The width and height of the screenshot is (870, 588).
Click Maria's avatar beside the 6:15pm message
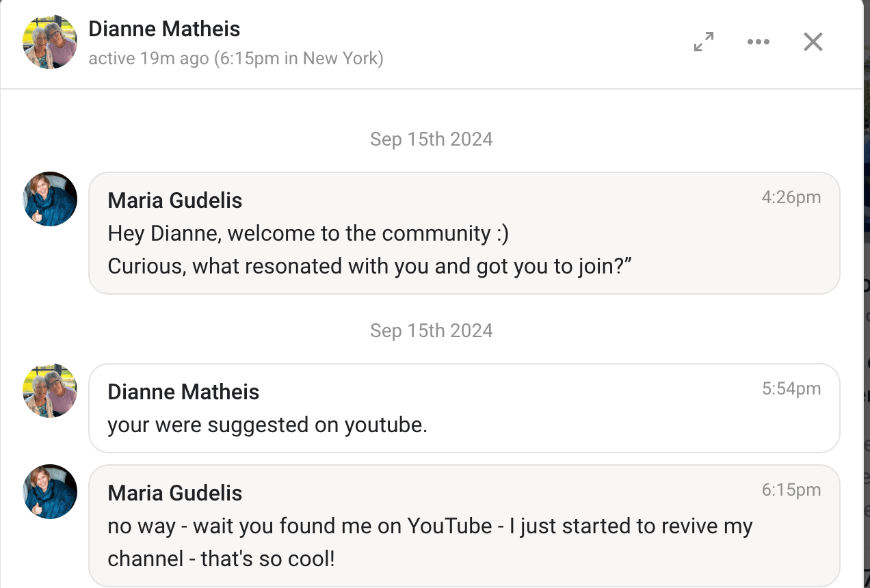[50, 492]
